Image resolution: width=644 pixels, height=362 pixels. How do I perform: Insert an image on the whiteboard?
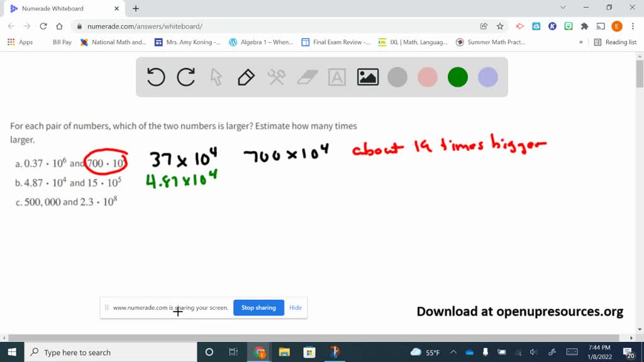367,77
